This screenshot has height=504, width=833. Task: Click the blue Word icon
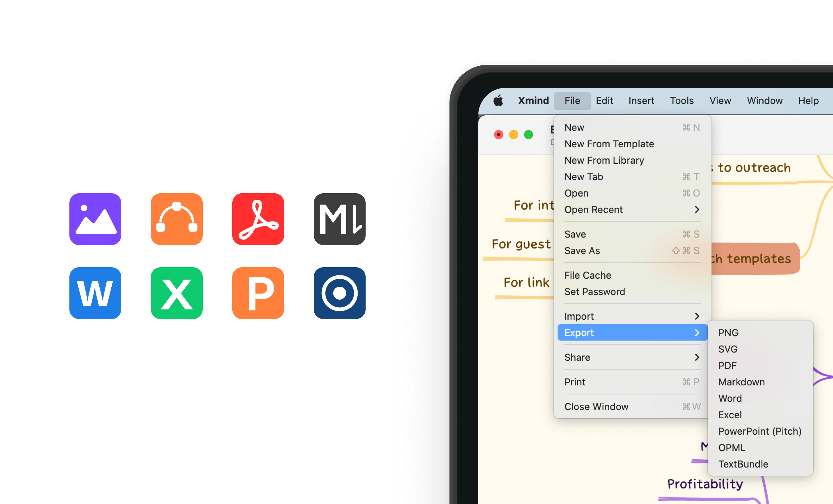(95, 293)
